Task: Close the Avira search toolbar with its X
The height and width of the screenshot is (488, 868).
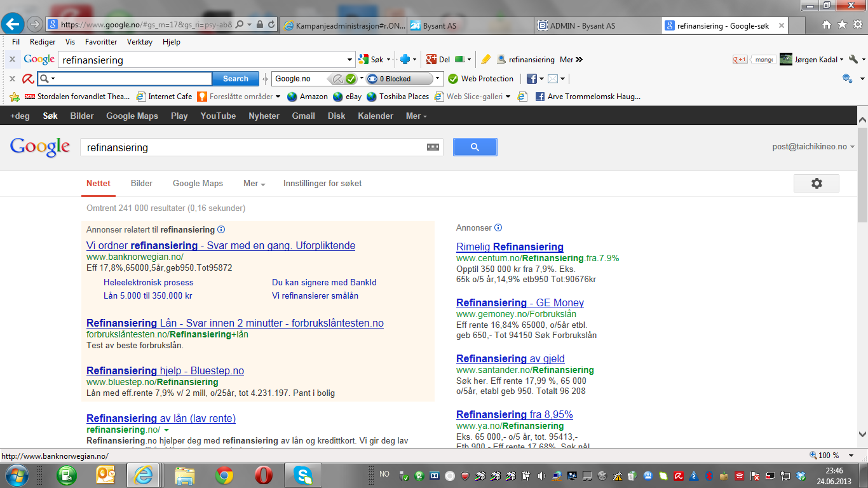Action: [12, 79]
